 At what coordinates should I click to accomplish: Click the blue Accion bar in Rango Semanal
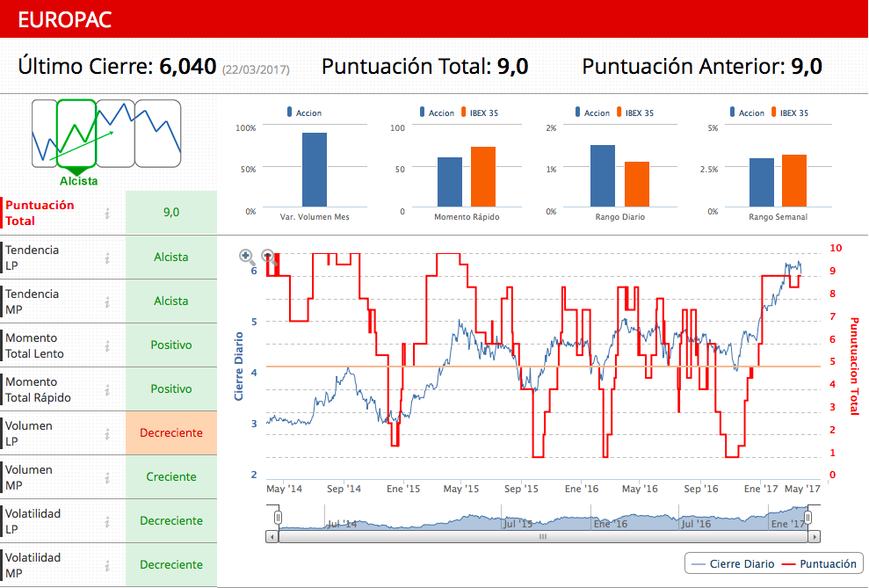[x=762, y=182]
